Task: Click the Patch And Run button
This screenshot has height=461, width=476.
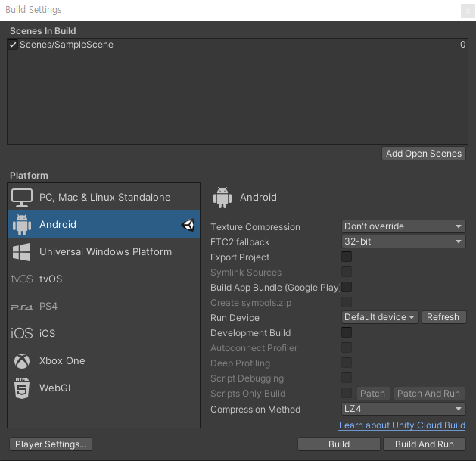Action: (x=429, y=394)
